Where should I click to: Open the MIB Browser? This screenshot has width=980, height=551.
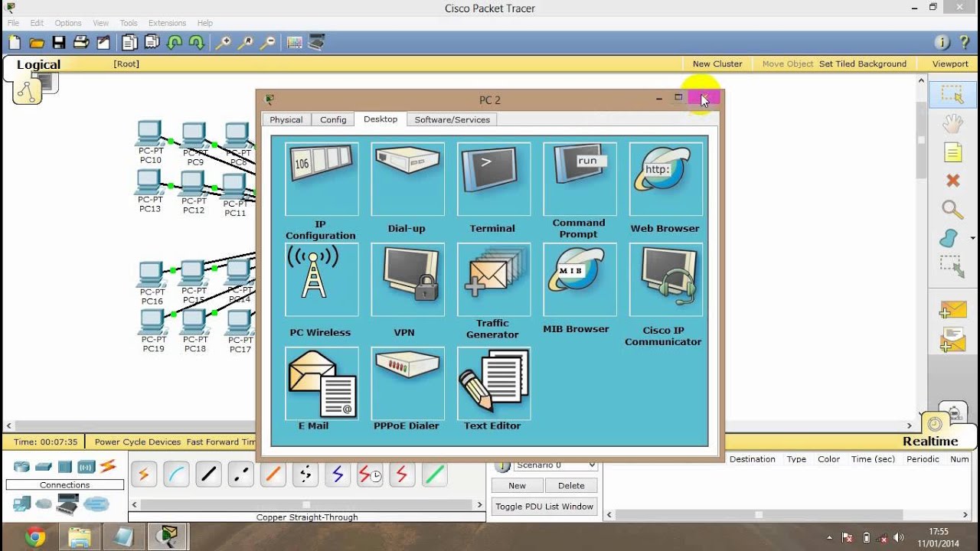(580, 280)
